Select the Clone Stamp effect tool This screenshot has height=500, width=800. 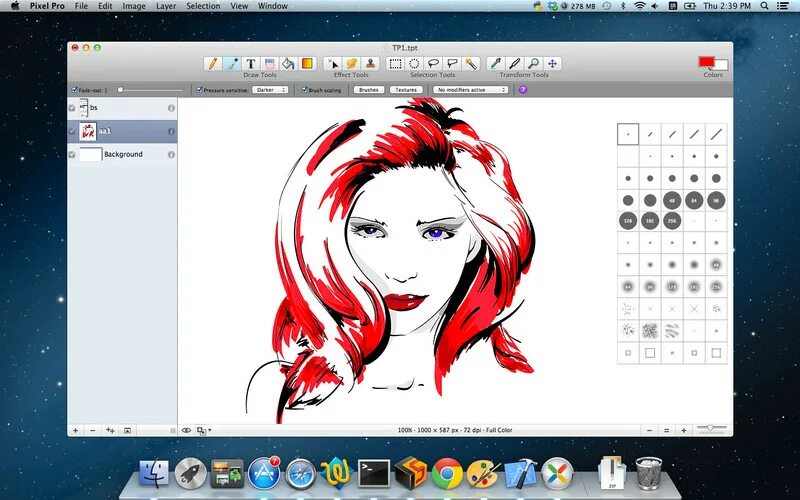point(371,63)
